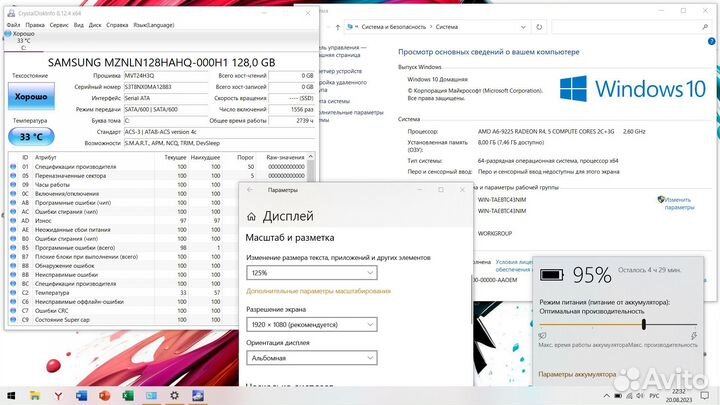Refresh the System control panel address bar
The width and height of the screenshot is (720, 405).
click(539, 27)
